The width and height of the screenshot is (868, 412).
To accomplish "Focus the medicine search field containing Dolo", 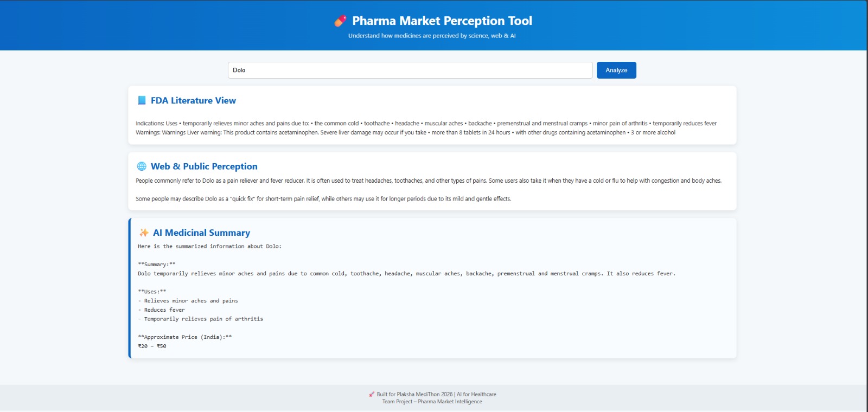I will [x=410, y=70].
